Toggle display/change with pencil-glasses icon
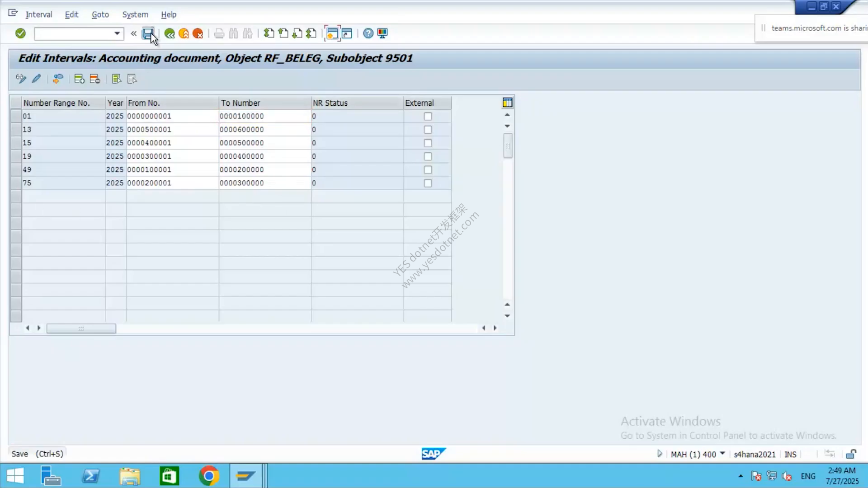Viewport: 868px width, 488px height. pos(21,79)
